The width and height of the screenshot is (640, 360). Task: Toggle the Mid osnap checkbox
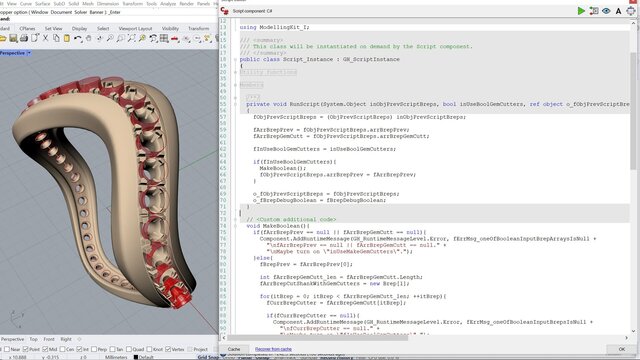click(x=45, y=349)
